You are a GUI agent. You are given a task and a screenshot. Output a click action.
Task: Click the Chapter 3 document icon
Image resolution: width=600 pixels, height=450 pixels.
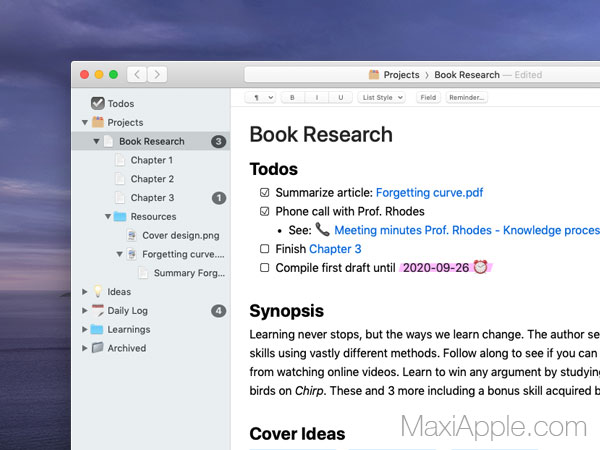(x=120, y=197)
